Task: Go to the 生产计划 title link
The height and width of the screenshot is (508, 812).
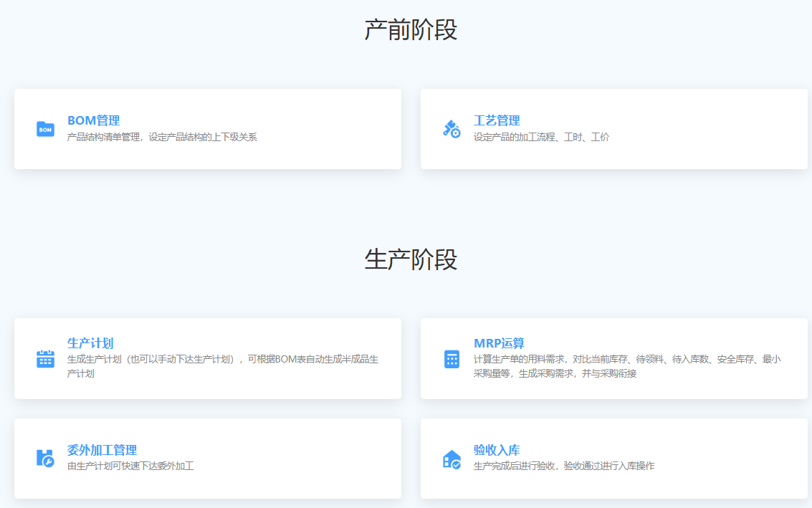Action: tap(90, 343)
